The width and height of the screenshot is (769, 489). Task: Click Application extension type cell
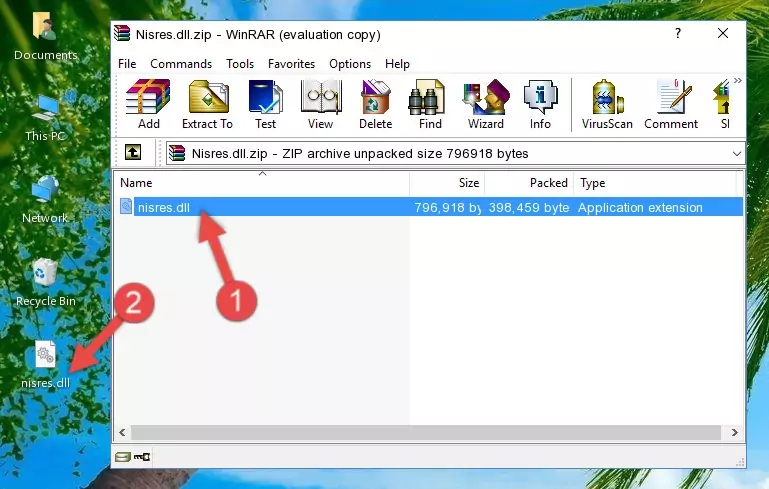640,207
